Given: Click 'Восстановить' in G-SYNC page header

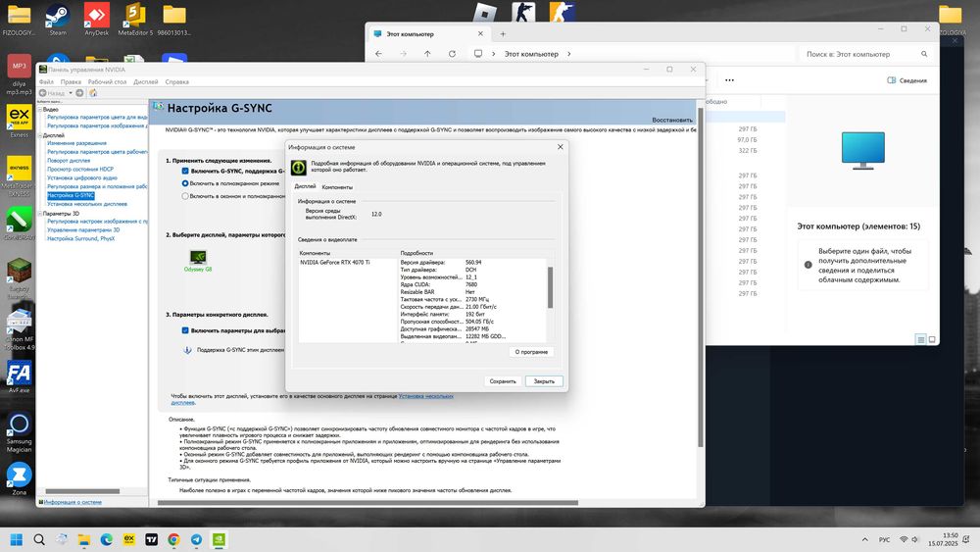Looking at the screenshot, I should (672, 120).
